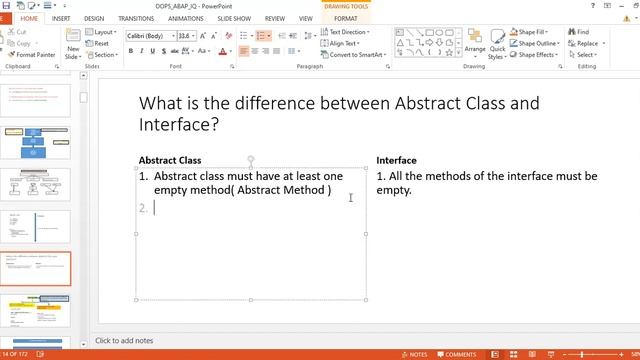640x360 pixels.
Task: Open the Select menu
Action: (x=583, y=55)
